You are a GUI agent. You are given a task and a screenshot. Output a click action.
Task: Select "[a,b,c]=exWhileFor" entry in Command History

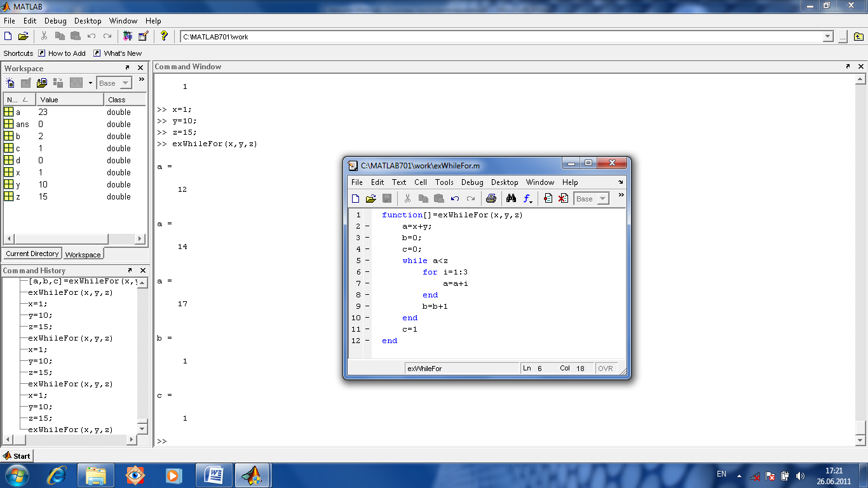[83, 281]
